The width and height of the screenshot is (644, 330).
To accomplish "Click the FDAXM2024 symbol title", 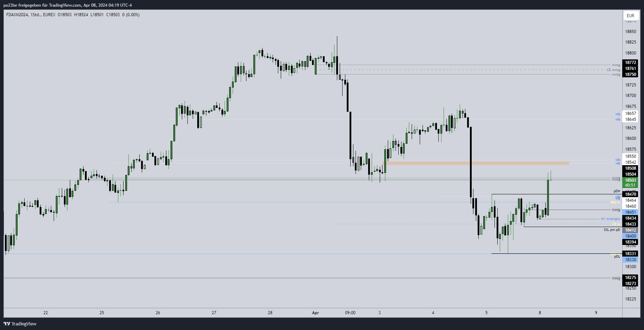I will [x=17, y=15].
